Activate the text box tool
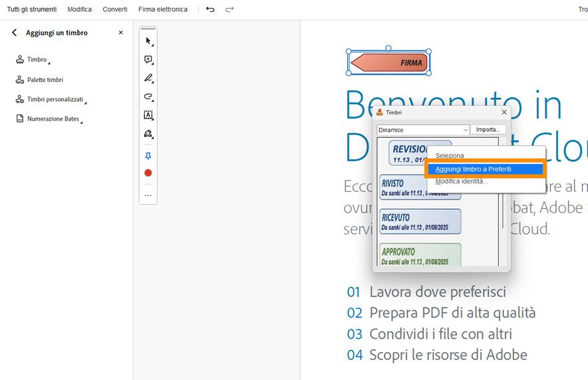The width and height of the screenshot is (588, 380). click(x=148, y=114)
